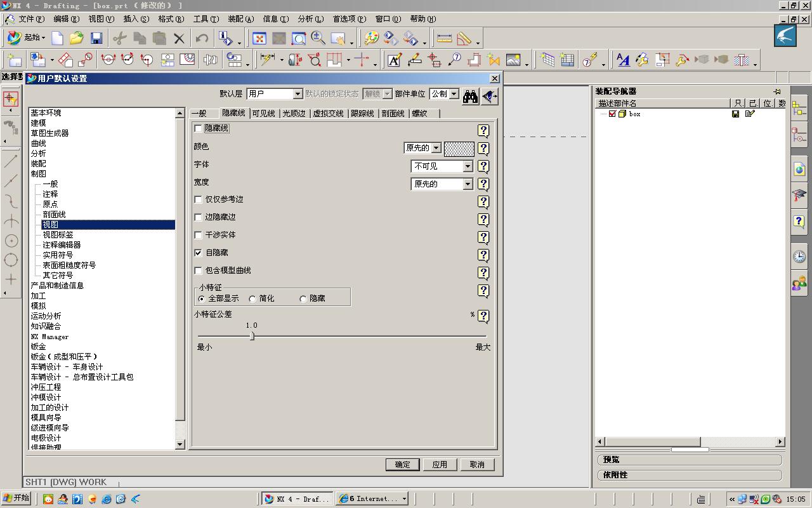Enable the 边隐藏边 checkbox

199,217
